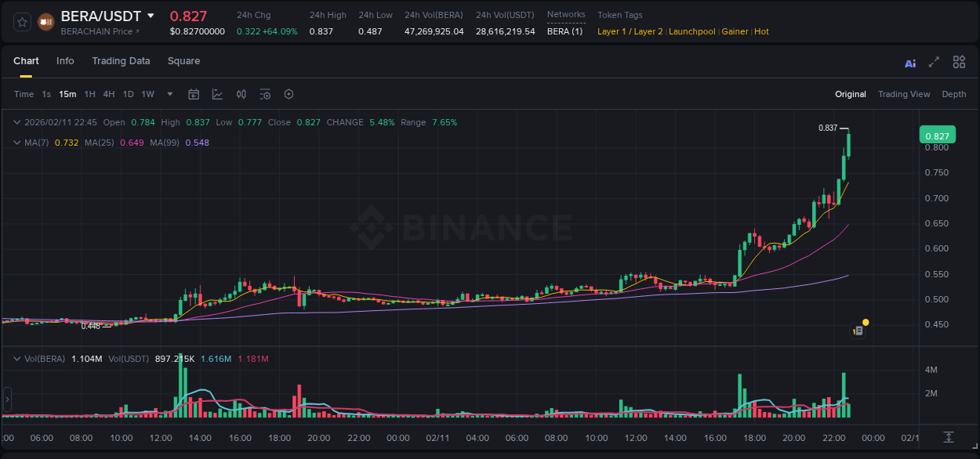Viewport: 980px width, 459px height.
Task: Switch to the Depth chart view
Action: pyautogui.click(x=954, y=94)
